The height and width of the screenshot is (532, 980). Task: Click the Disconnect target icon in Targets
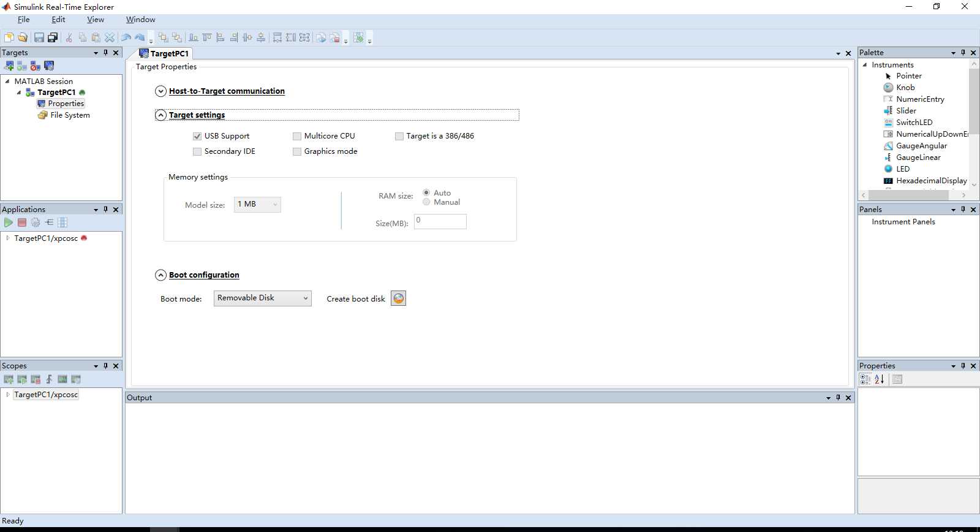tap(36, 66)
